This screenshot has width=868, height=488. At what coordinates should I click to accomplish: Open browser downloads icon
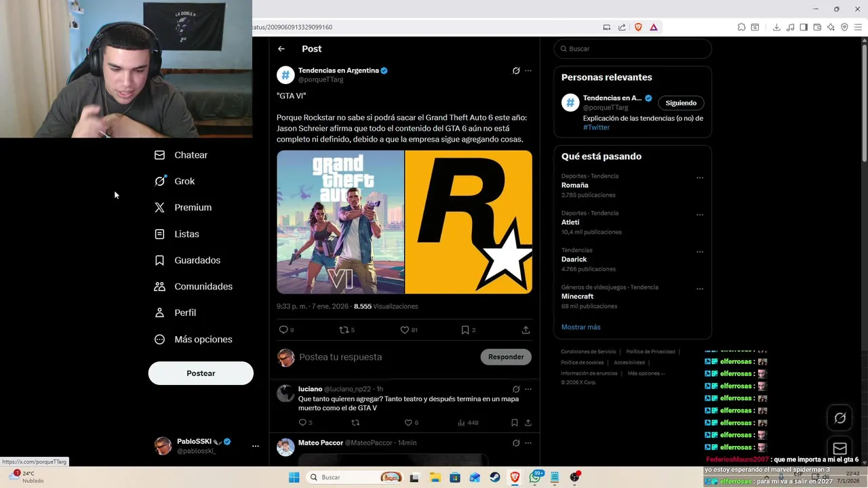[x=776, y=27]
